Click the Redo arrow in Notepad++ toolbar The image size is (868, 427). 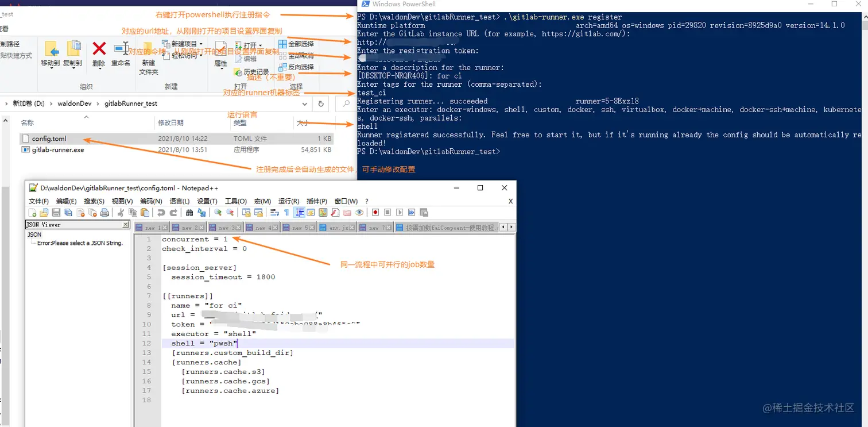[173, 213]
